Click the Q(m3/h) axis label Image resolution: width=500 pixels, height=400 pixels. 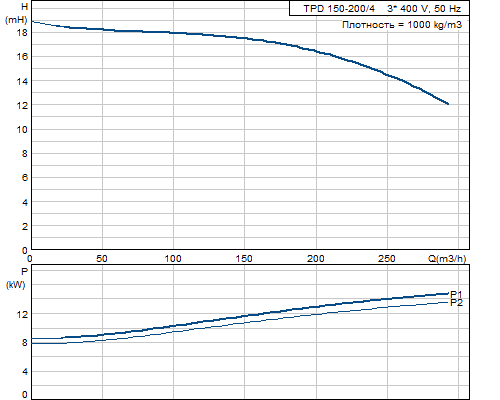coord(447,258)
